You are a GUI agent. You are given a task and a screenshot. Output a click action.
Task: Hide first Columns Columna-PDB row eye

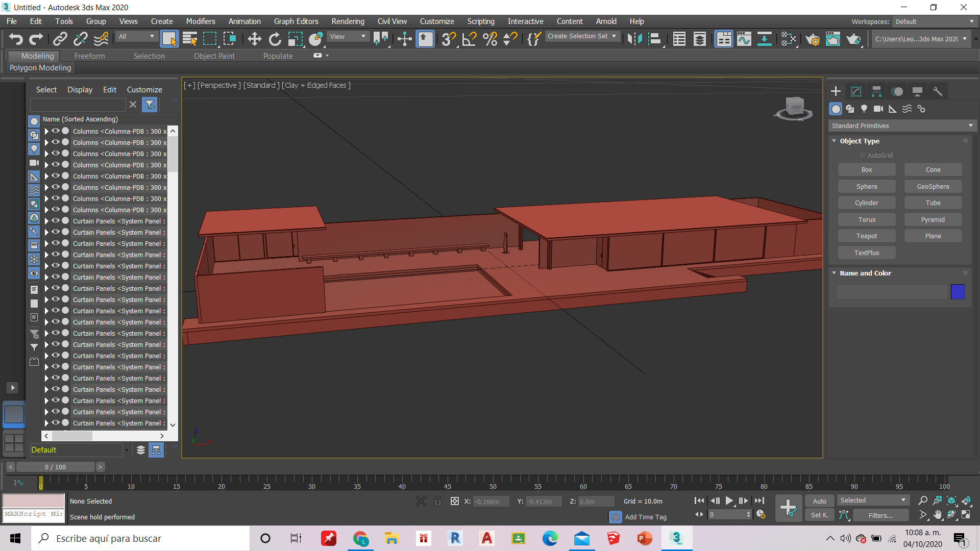click(56, 131)
